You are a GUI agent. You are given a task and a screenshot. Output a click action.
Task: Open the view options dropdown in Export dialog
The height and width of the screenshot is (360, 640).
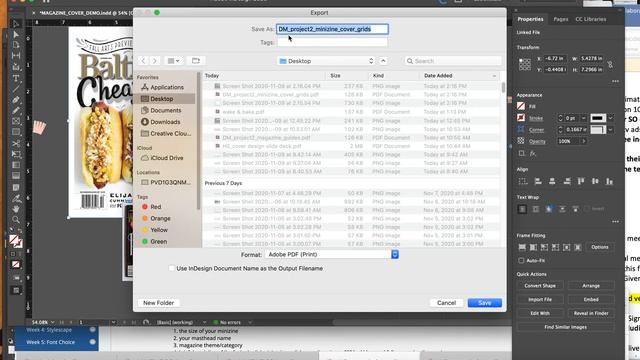pyautogui.click(x=173, y=61)
